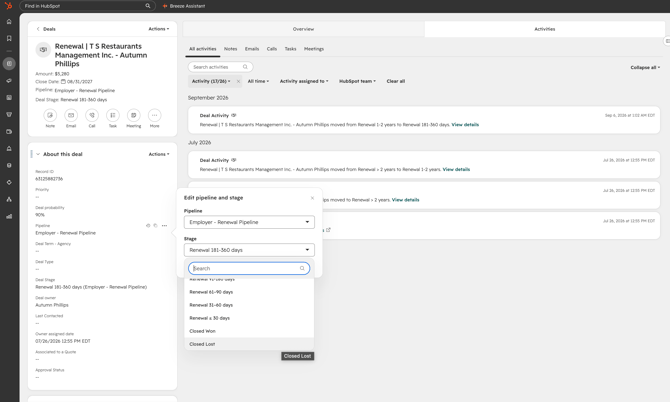Open Activity assigned to filter dropdown
Viewport: 670px width, 402px height.
[304, 81]
